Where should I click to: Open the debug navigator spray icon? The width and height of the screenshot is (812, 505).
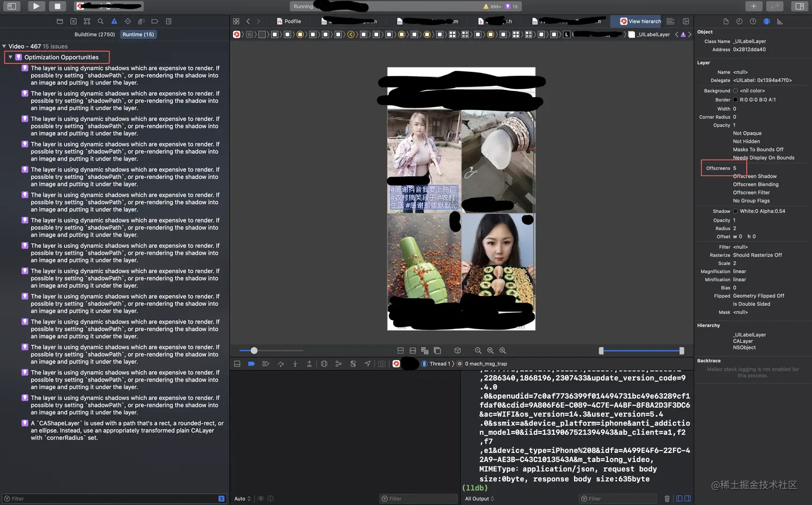click(x=141, y=21)
